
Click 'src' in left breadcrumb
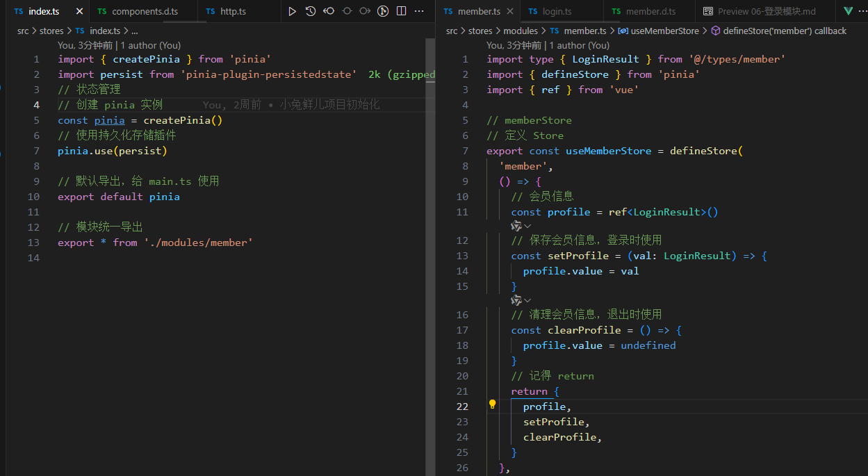(24, 31)
